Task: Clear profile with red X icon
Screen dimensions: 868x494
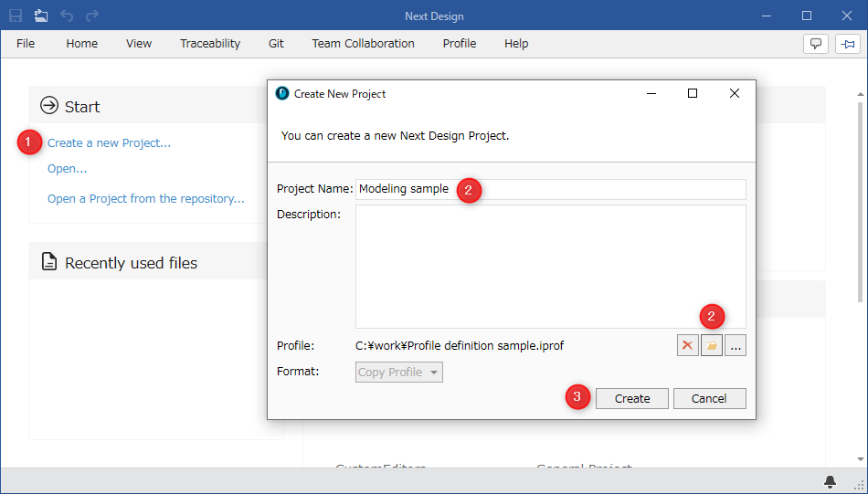Action: pos(687,346)
